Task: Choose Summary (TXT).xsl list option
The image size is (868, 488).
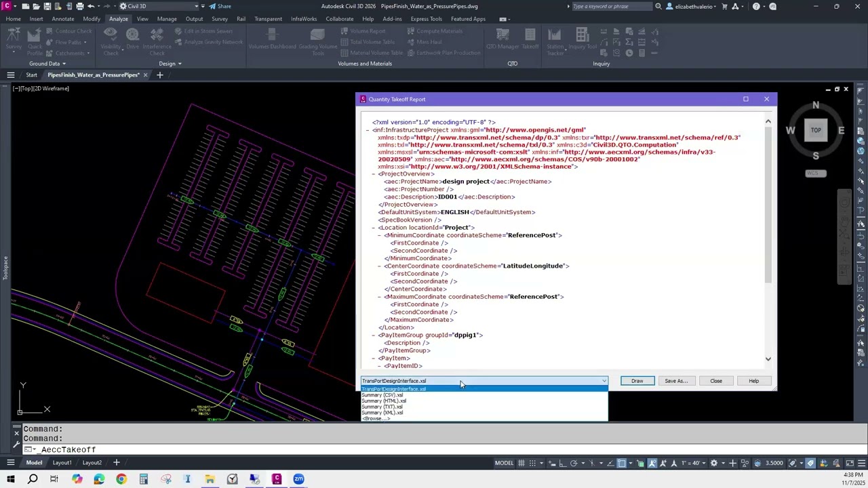Action: coord(484,407)
